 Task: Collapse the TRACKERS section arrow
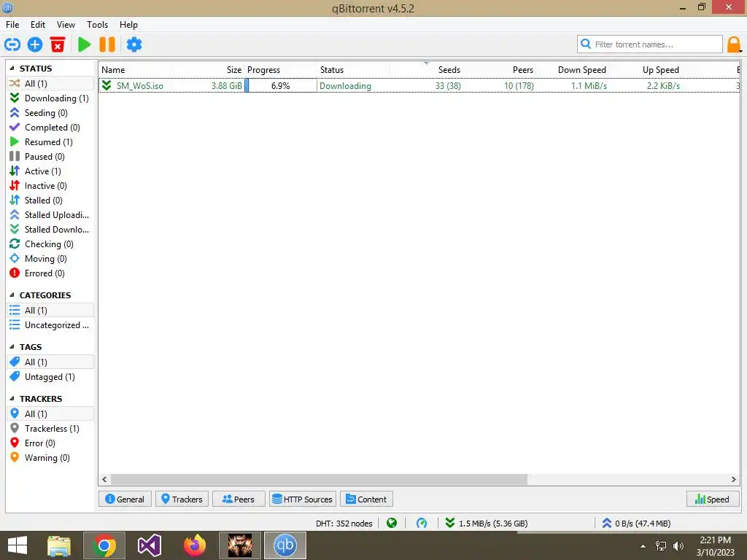point(12,399)
